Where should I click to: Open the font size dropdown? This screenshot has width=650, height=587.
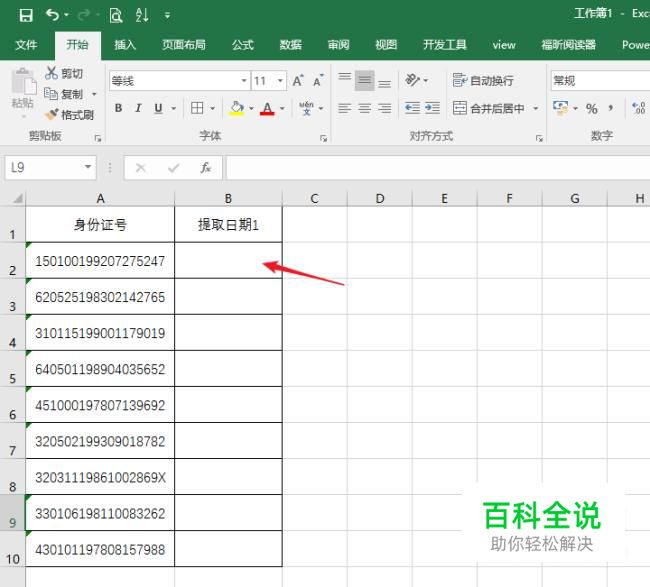point(280,80)
